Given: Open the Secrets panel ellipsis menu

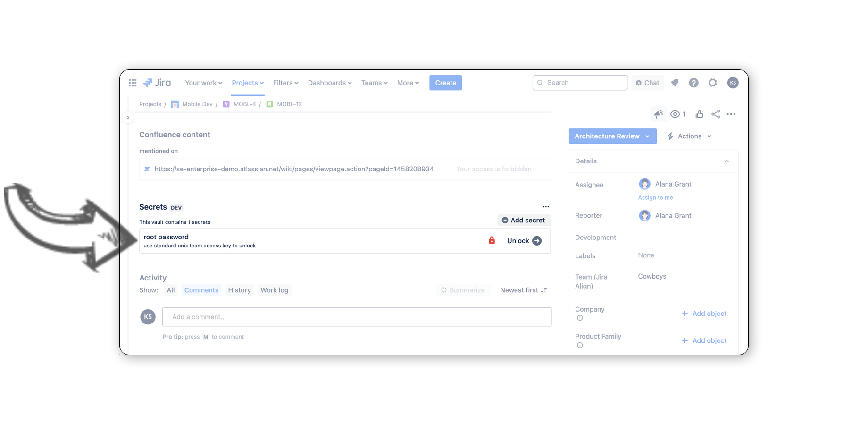Looking at the screenshot, I should (x=546, y=207).
